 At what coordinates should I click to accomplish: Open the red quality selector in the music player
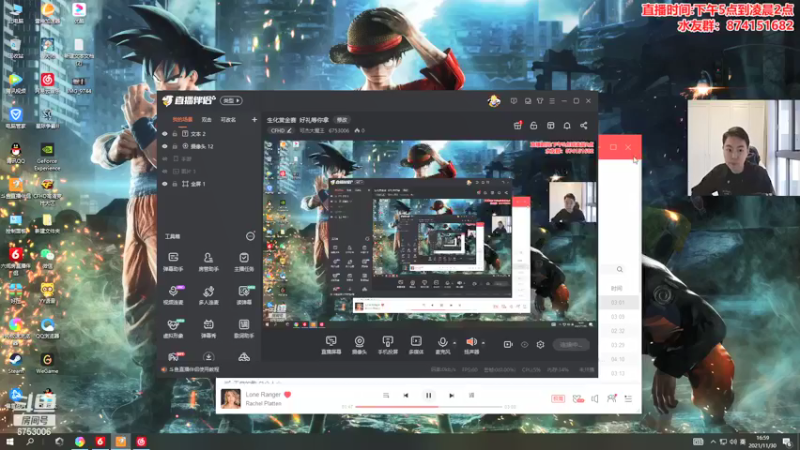(x=558, y=398)
